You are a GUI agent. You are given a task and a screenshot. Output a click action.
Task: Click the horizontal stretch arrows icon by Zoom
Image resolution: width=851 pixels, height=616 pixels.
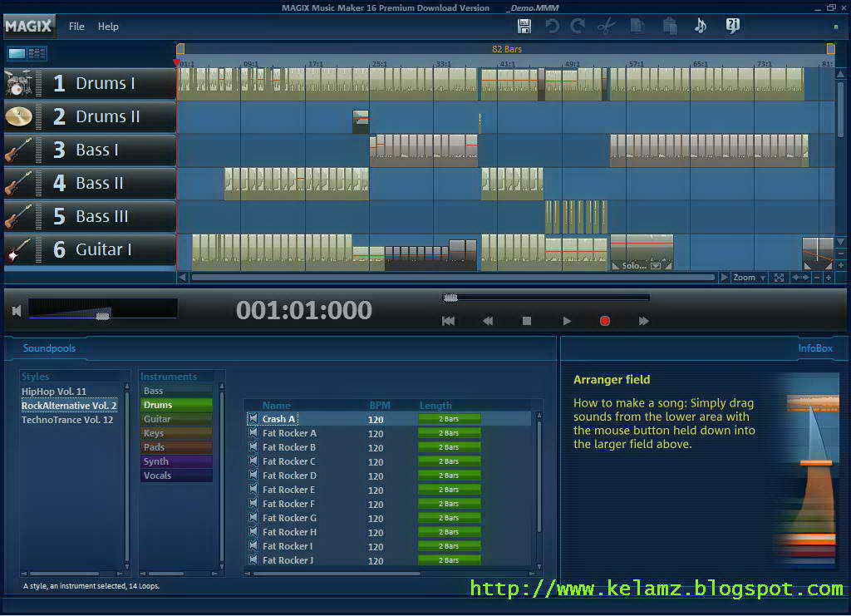pyautogui.click(x=800, y=278)
